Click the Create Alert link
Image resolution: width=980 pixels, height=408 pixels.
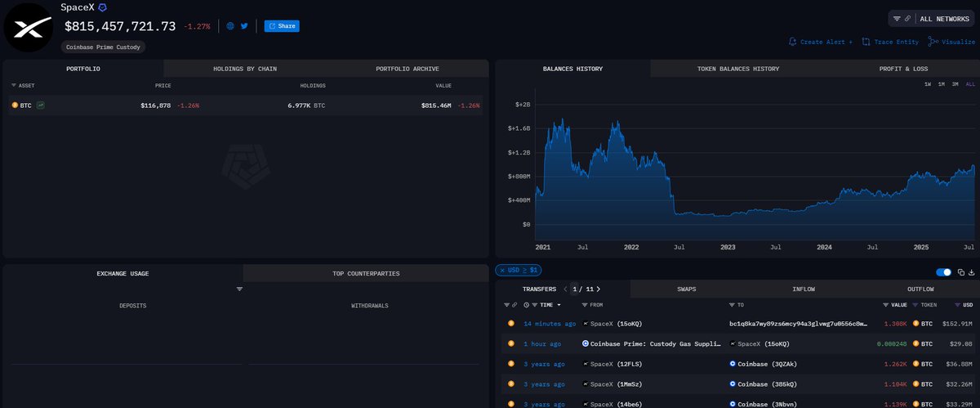[x=820, y=42]
